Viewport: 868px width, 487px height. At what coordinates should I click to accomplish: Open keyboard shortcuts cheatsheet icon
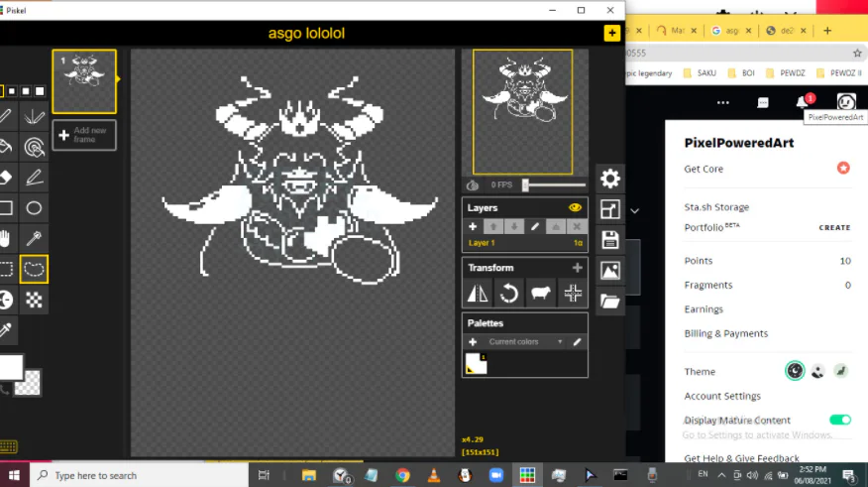point(8,446)
